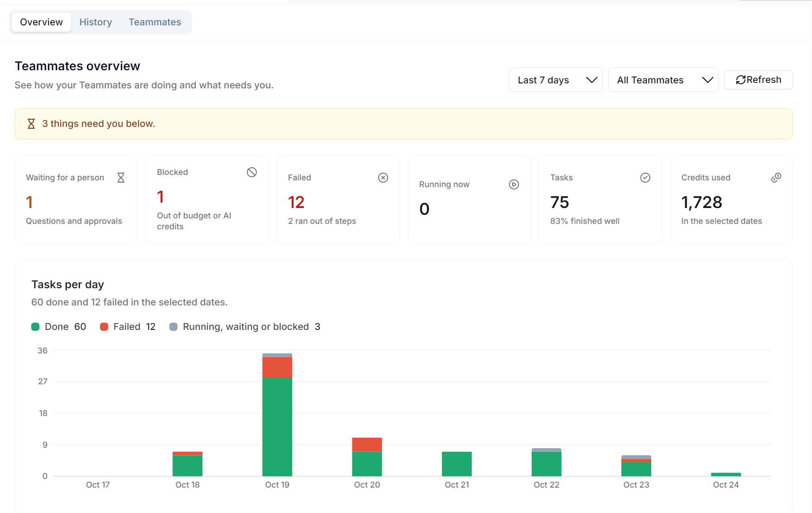
Task: Click '2 ran out of steps' text
Action: pyautogui.click(x=322, y=221)
